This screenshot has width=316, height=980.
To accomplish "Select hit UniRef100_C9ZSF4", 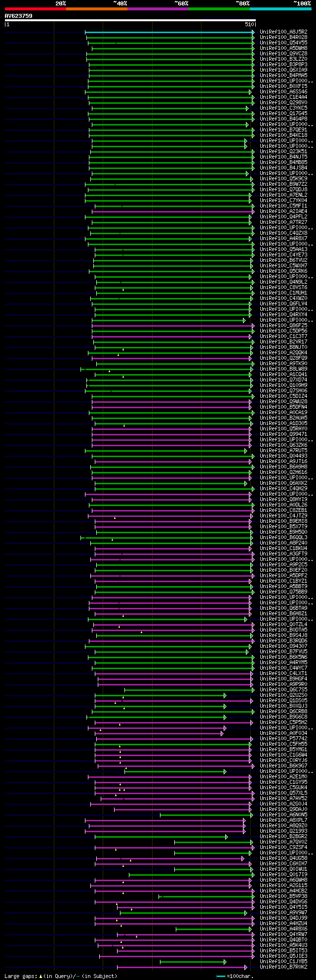I will pos(284,847).
